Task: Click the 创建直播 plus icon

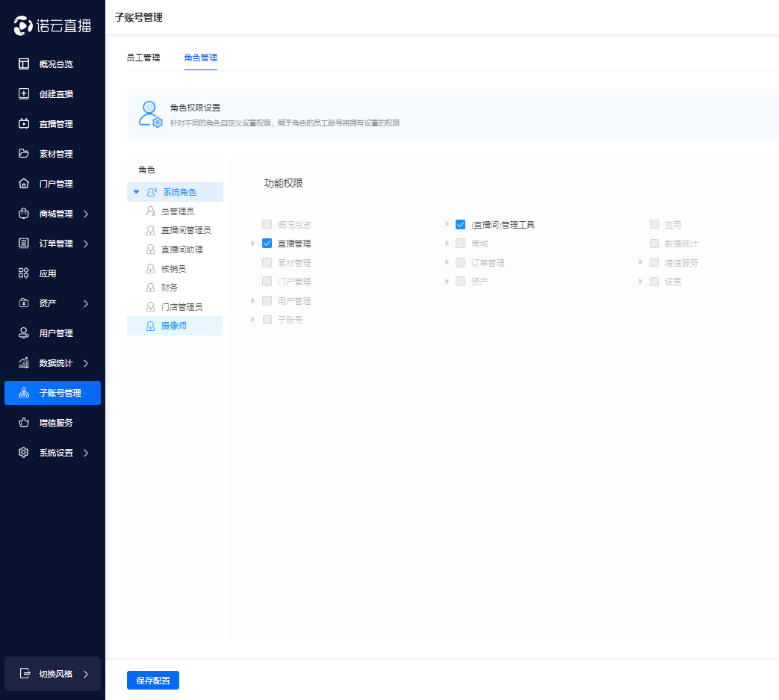Action: point(24,94)
